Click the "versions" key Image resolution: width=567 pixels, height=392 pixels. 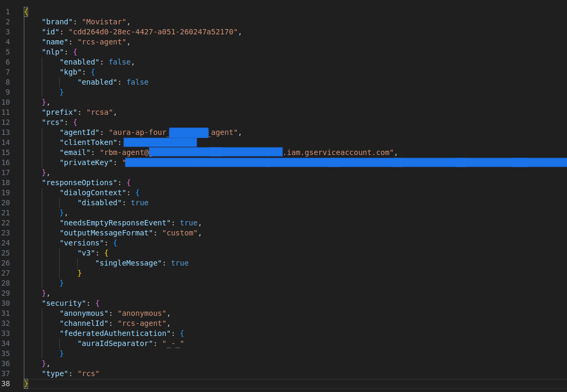coord(82,243)
